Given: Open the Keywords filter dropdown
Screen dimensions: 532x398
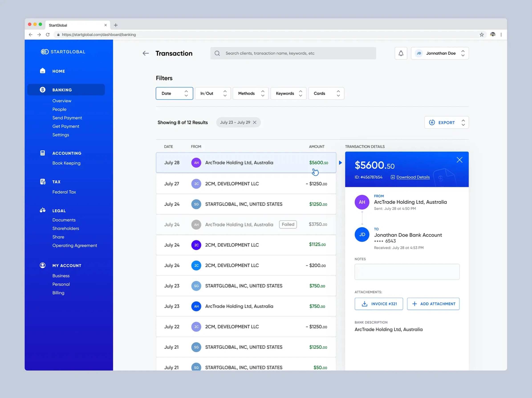Looking at the screenshot, I should (x=288, y=93).
